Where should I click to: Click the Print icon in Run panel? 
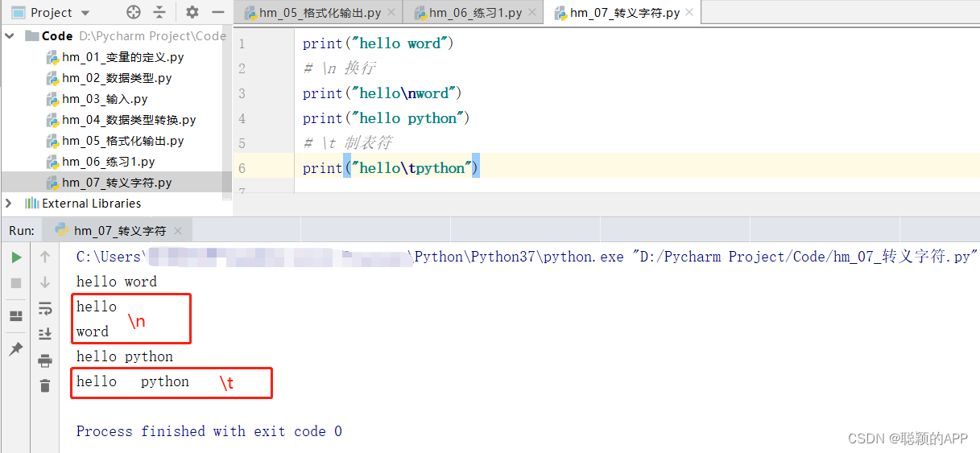pos(45,360)
